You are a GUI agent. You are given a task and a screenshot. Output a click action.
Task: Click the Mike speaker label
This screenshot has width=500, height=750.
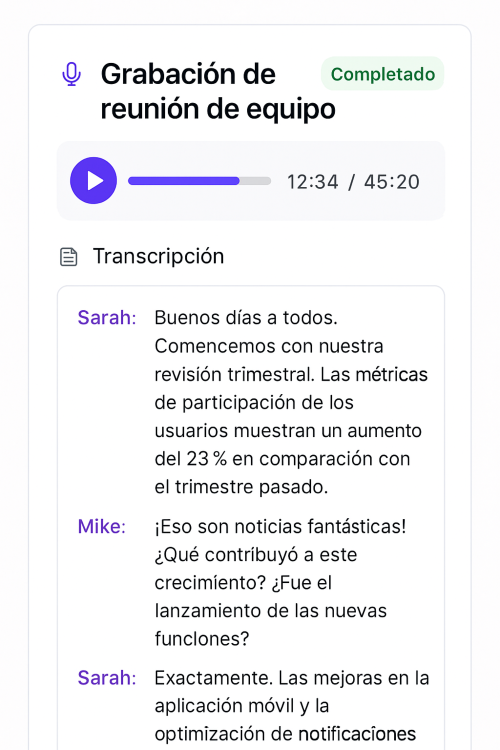point(102,527)
